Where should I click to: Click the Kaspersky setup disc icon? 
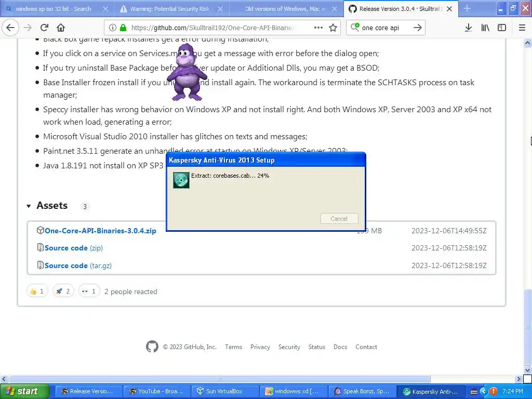(181, 180)
